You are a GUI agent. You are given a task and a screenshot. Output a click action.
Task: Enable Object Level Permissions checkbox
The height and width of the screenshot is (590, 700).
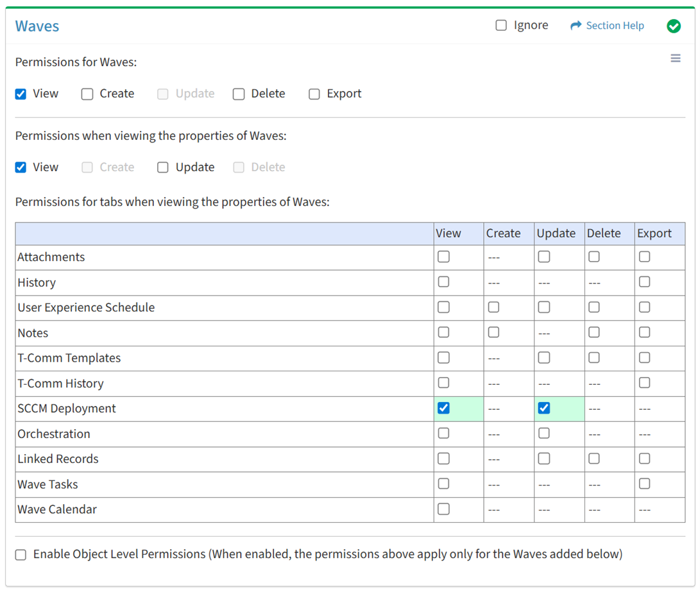pyautogui.click(x=21, y=555)
